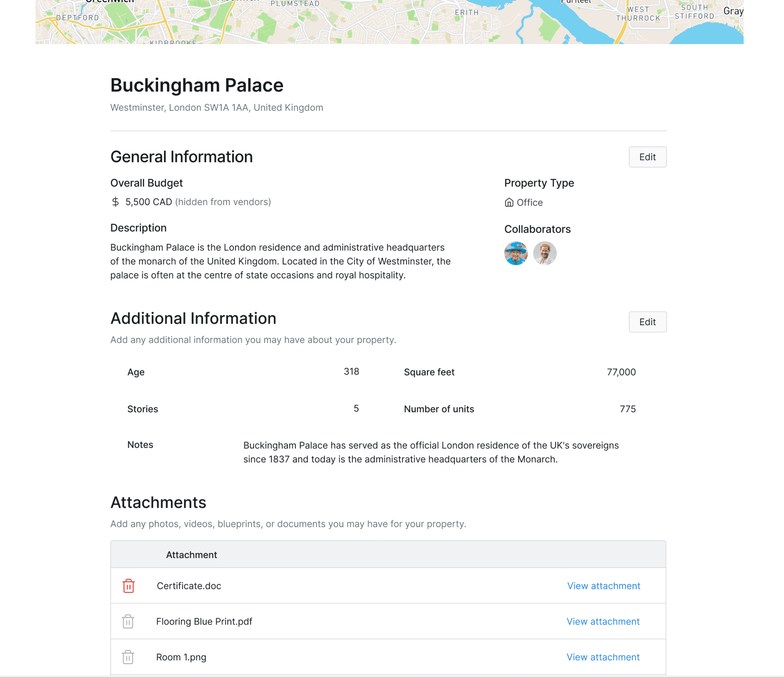784x677 pixels.
Task: Click the 5,500 CAD budget value
Action: [149, 202]
